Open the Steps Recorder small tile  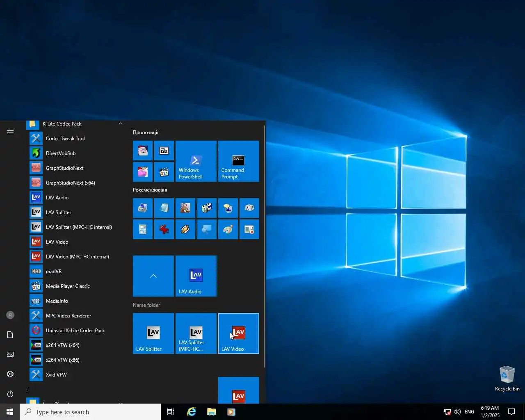(x=249, y=229)
